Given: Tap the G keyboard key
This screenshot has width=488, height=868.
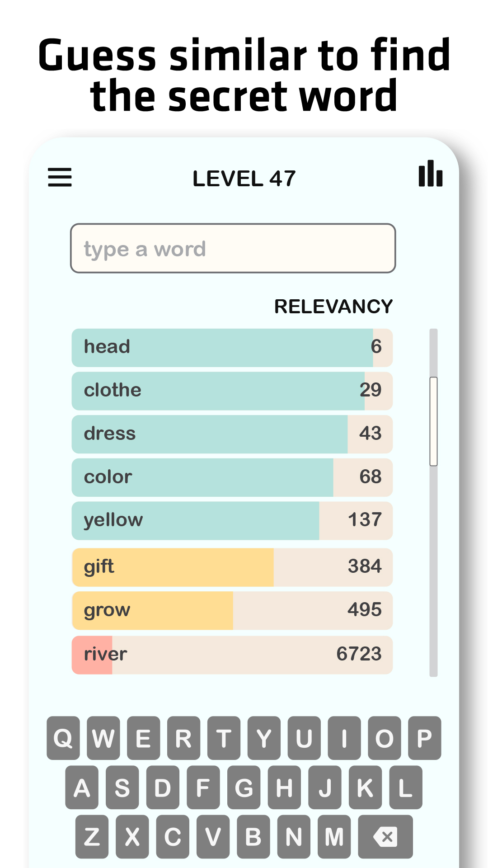Looking at the screenshot, I should point(244,788).
